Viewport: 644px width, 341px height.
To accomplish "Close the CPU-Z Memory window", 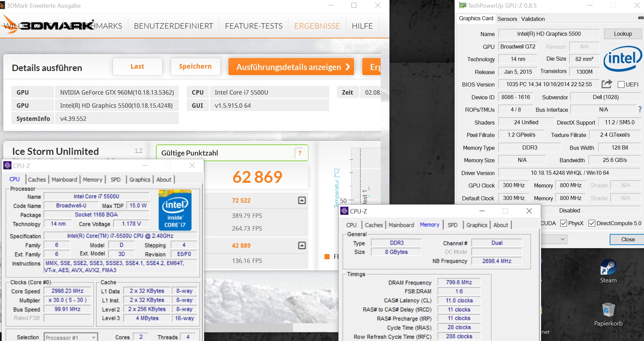I will pyautogui.click(x=529, y=211).
